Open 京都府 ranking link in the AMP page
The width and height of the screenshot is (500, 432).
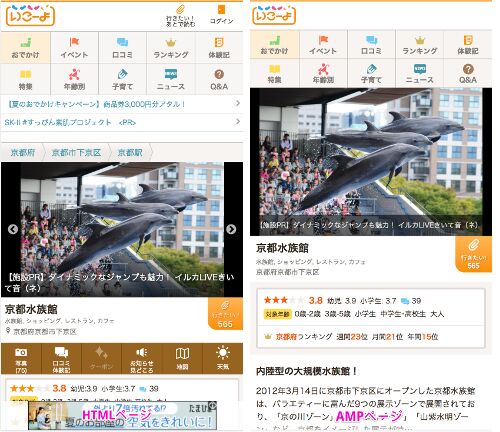[x=287, y=337]
